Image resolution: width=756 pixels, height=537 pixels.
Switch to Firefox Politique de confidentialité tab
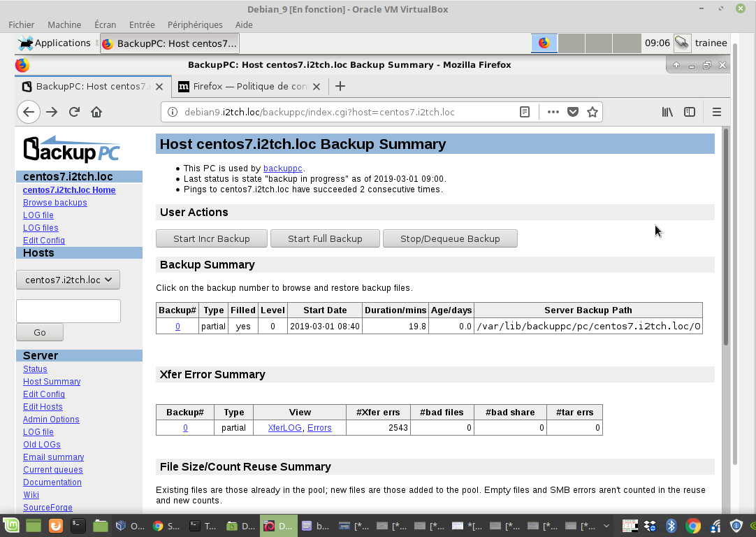(x=249, y=87)
